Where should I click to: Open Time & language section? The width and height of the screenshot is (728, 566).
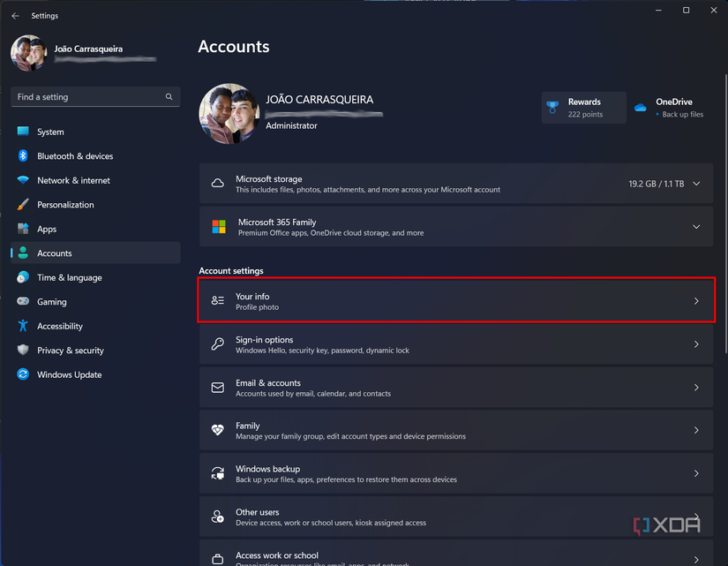coord(95,277)
